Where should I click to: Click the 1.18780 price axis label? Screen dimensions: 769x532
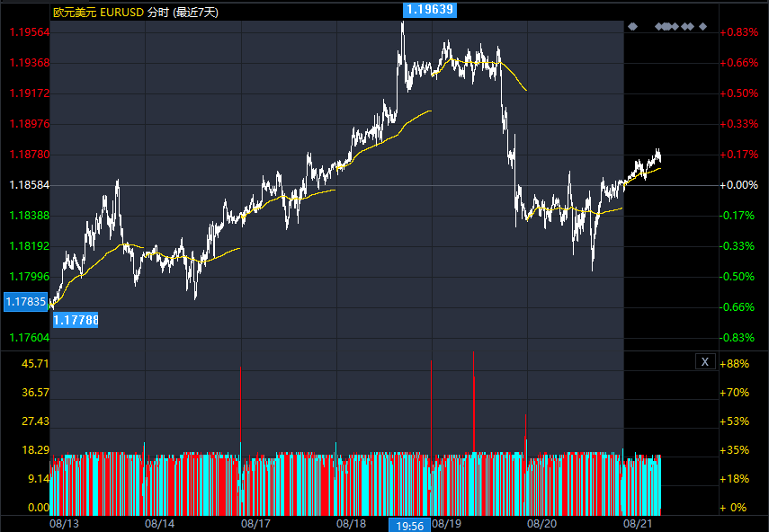[x=30, y=155]
